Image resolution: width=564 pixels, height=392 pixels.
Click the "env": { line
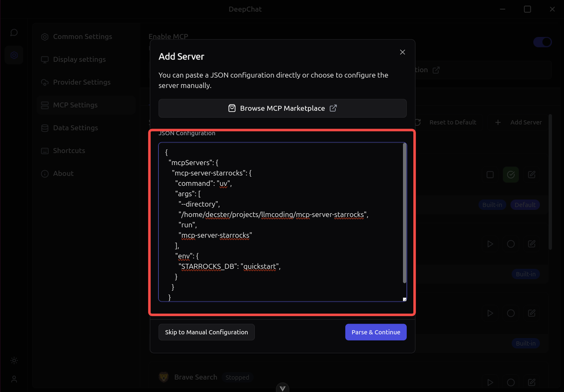187,256
